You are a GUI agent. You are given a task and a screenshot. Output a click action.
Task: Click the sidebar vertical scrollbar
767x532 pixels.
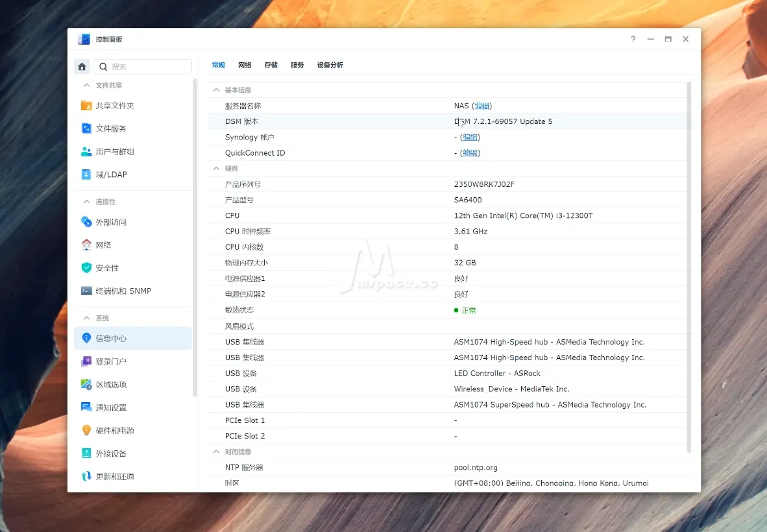195,237
